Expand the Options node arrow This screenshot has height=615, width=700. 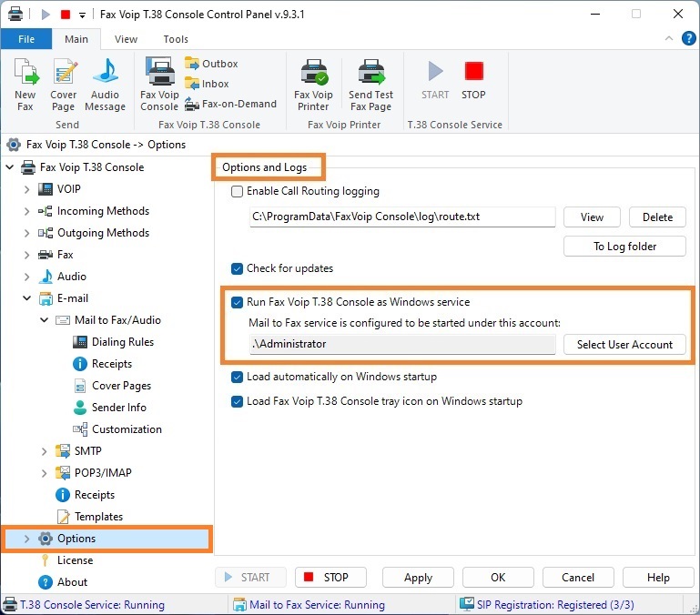pyautogui.click(x=26, y=539)
